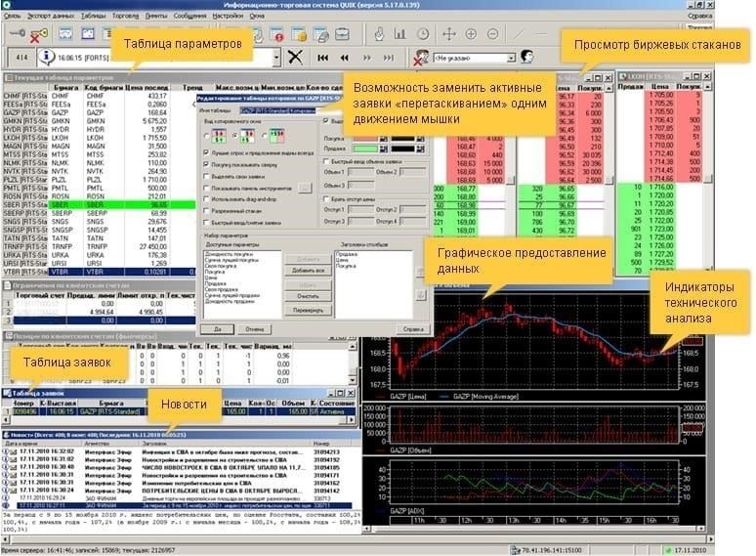Click the Очистить button

(x=308, y=296)
